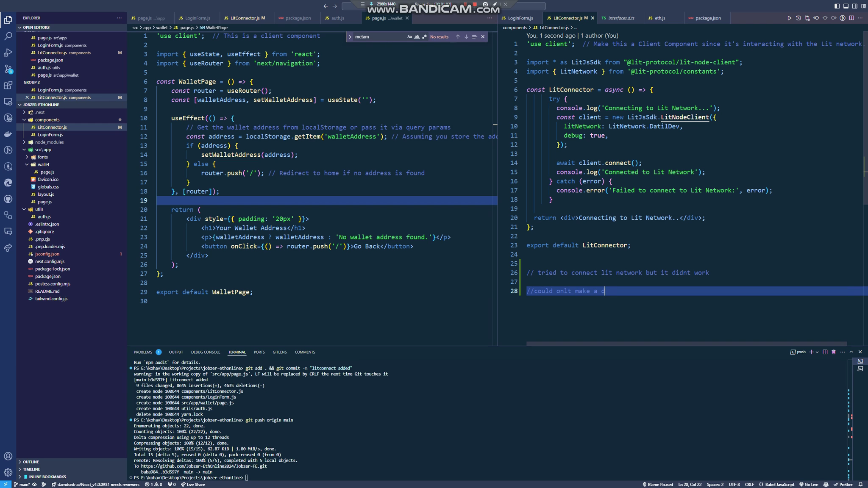
Task: Switch to the Output panel tab
Action: (x=176, y=352)
